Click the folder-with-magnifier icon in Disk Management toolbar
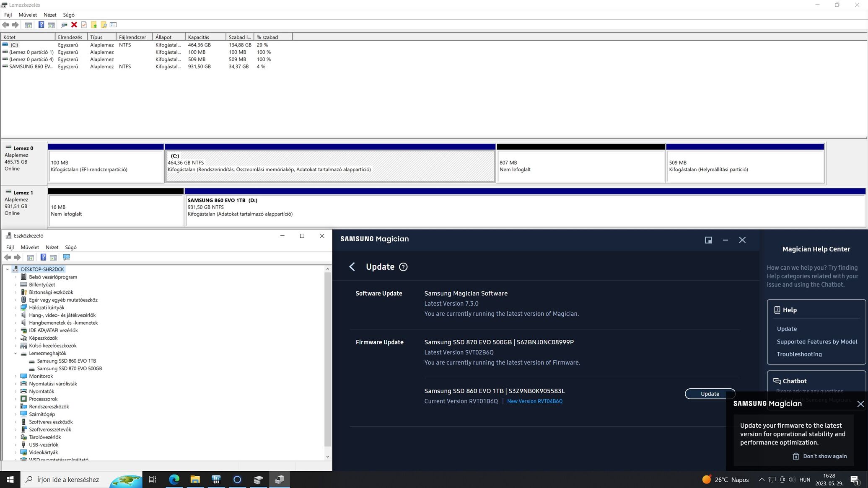868x488 pixels. 104,25
